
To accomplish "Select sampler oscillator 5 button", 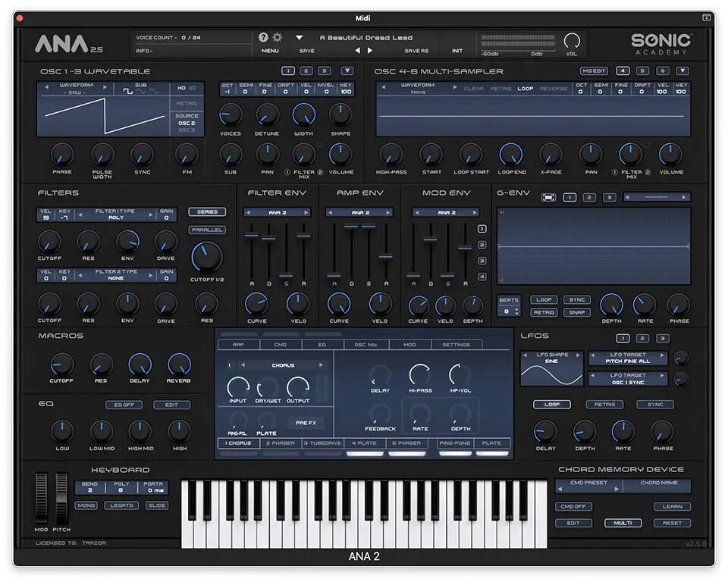I will click(x=642, y=71).
